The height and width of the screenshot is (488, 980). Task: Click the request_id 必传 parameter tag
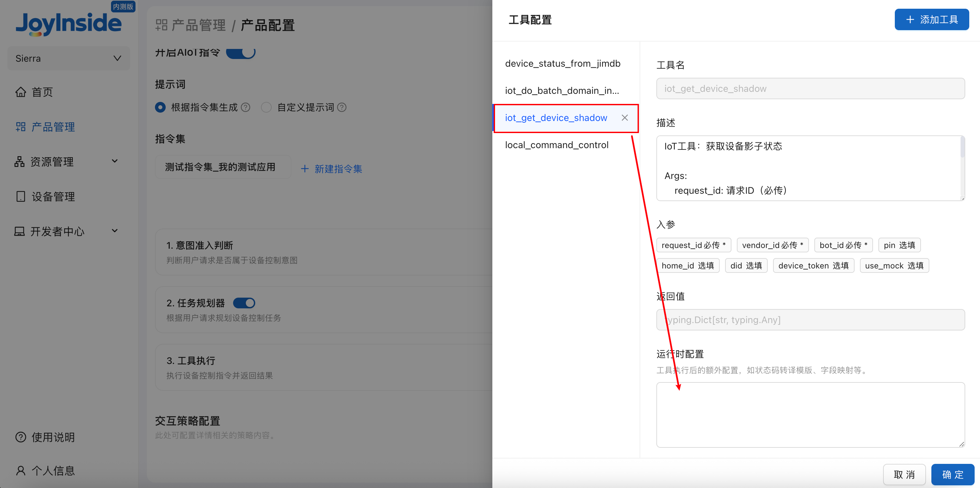click(x=694, y=245)
